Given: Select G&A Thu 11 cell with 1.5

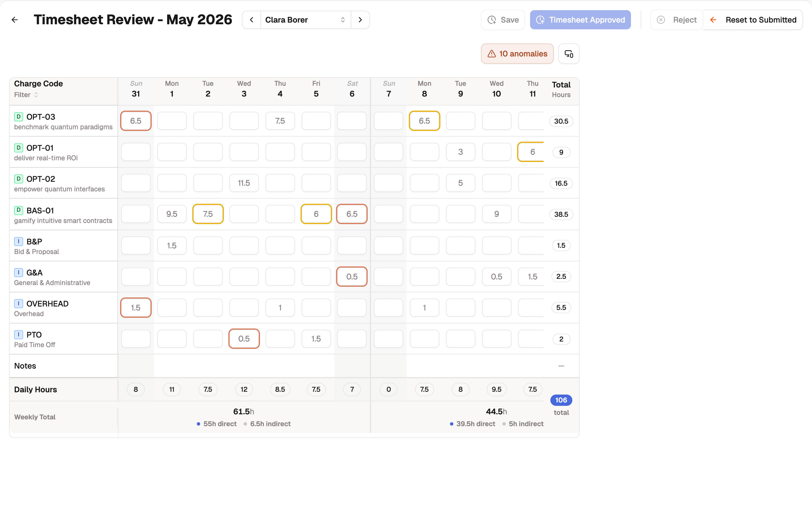Looking at the screenshot, I should [531, 277].
